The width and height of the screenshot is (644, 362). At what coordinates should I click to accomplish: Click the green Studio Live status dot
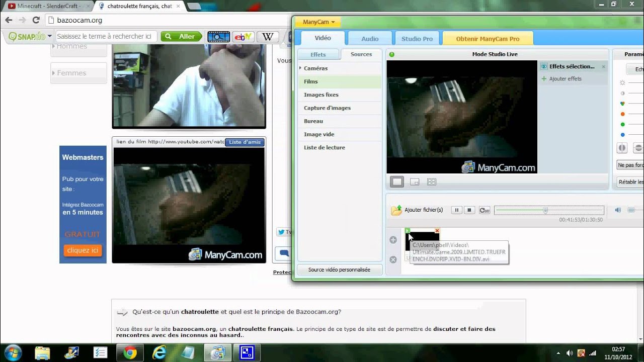pos(392,54)
